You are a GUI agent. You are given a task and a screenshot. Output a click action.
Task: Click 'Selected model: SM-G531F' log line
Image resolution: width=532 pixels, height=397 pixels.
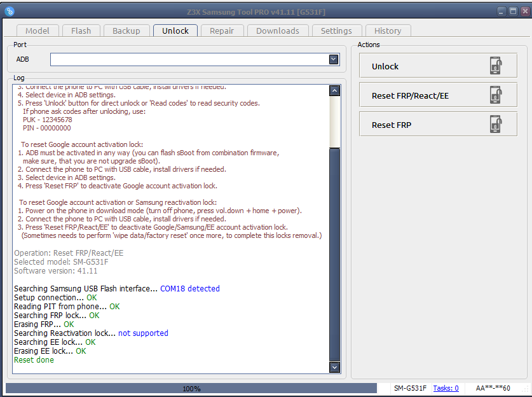[x=61, y=262]
